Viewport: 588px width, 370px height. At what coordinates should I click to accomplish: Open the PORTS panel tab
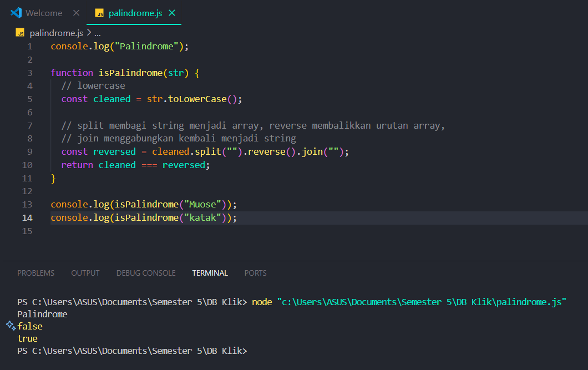[x=255, y=273]
